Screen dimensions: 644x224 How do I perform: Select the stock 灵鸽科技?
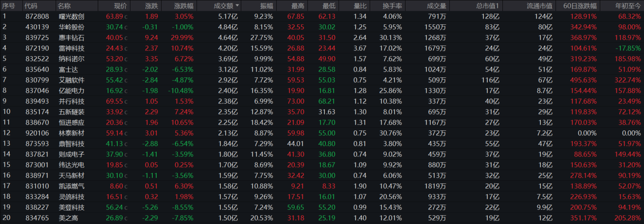click(x=71, y=197)
